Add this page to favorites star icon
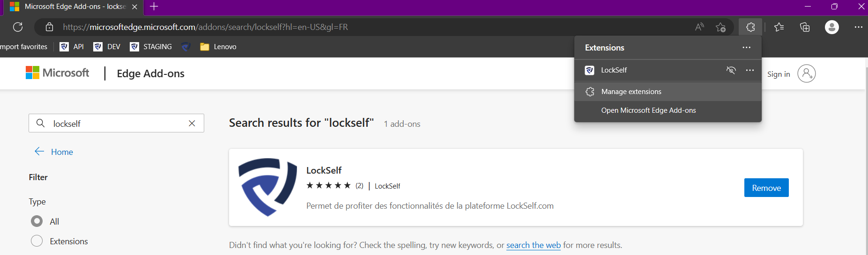868x255 pixels. [x=721, y=27]
